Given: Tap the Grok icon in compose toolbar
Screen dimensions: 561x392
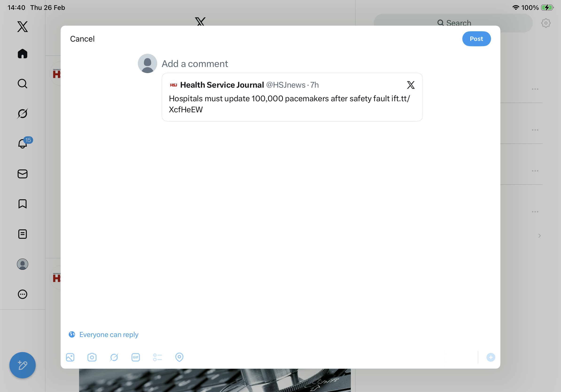Looking at the screenshot, I should coord(114,357).
